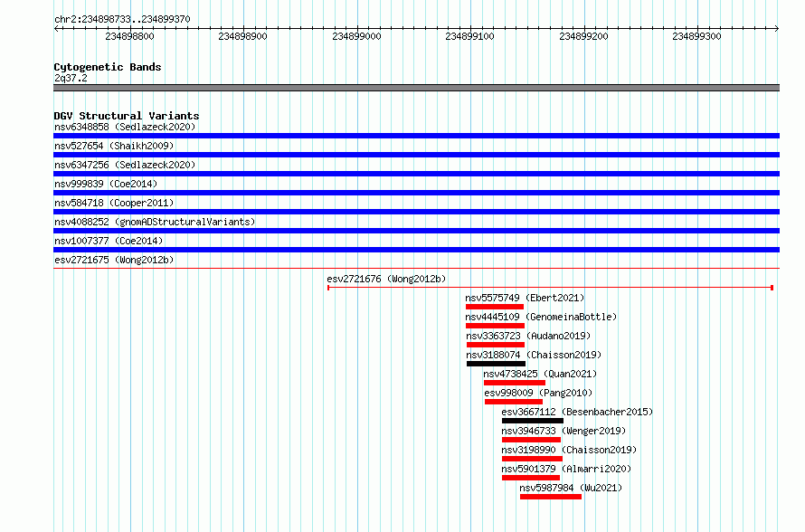This screenshot has height=532, width=805.
Task: Click the red bar under nsv3946733
Action: pyautogui.click(x=531, y=440)
